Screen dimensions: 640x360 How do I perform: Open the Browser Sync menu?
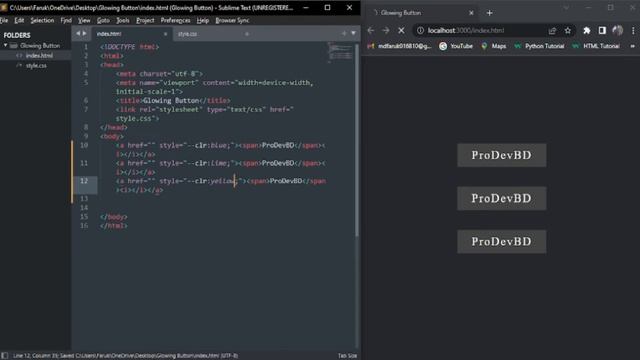pyautogui.click(x=232, y=20)
